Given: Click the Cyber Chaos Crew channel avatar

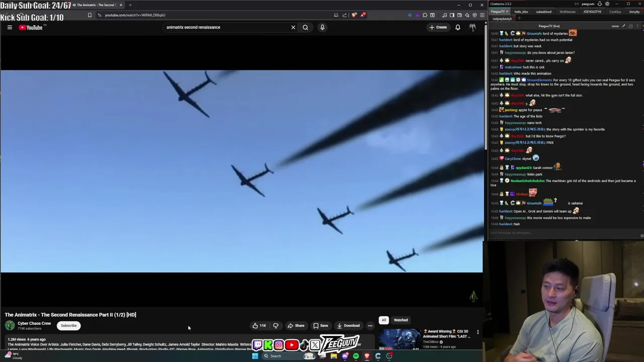Looking at the screenshot, I should pos(10,325).
